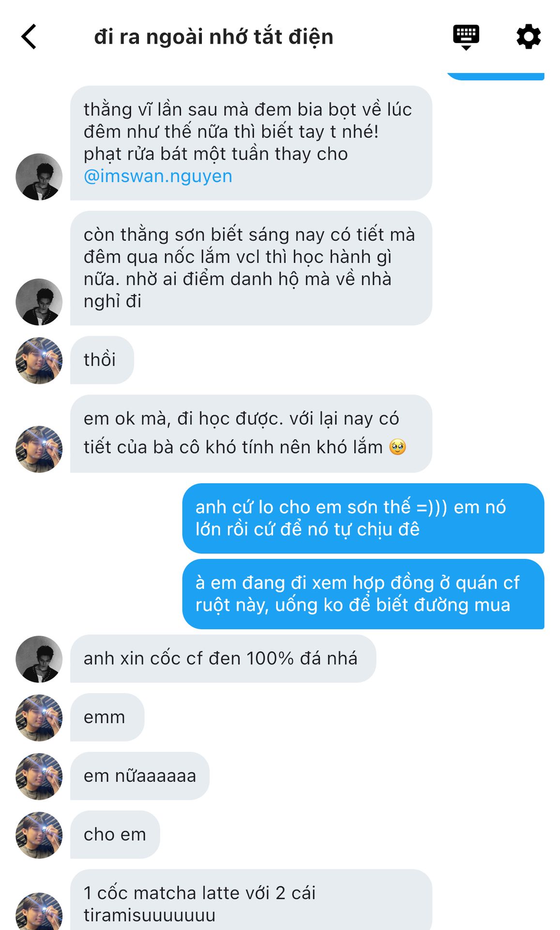Tap avatar beside "còn thằng sơn" message
560x930 pixels.
click(39, 302)
